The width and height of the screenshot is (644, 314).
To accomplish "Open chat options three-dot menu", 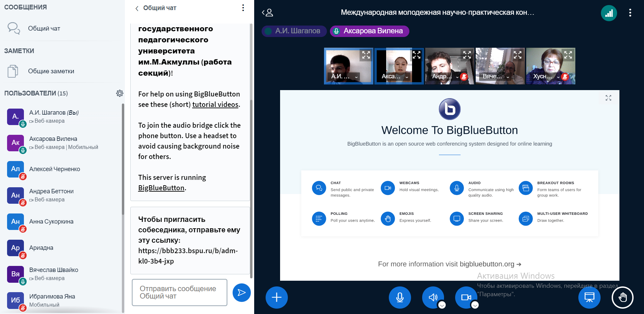I will pyautogui.click(x=243, y=8).
